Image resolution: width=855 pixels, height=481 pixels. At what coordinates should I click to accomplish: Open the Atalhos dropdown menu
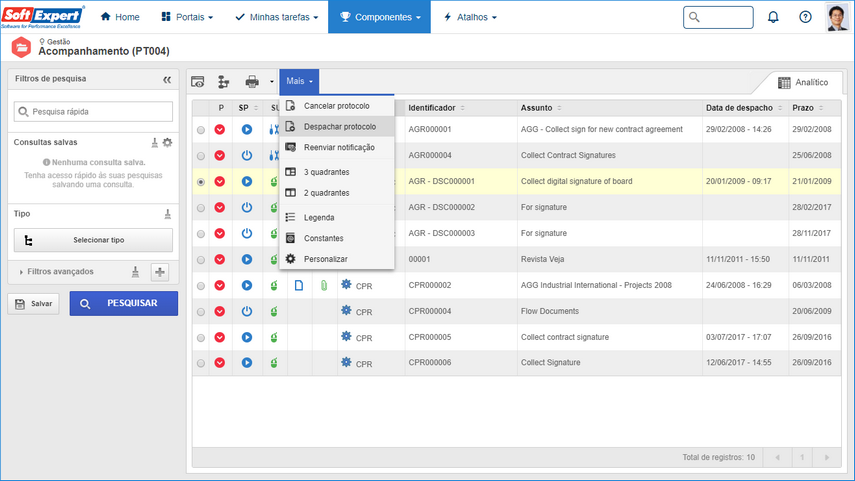coord(470,17)
